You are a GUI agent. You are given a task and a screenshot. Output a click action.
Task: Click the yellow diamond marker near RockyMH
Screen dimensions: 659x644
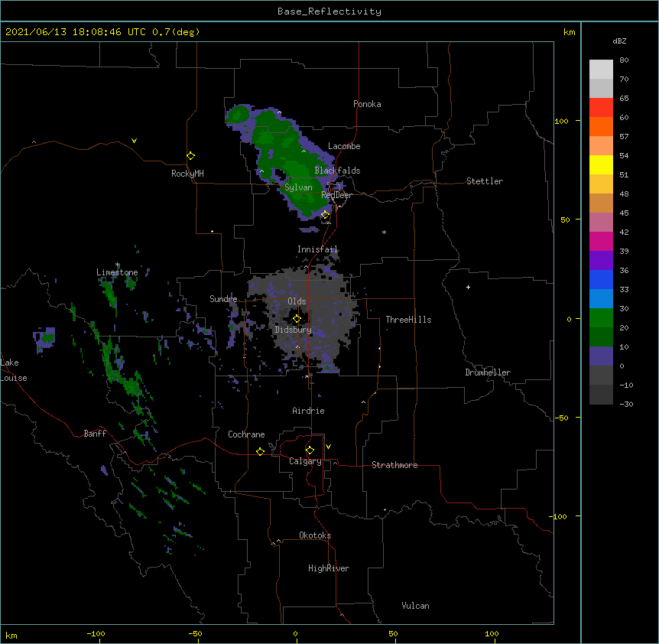click(x=190, y=155)
